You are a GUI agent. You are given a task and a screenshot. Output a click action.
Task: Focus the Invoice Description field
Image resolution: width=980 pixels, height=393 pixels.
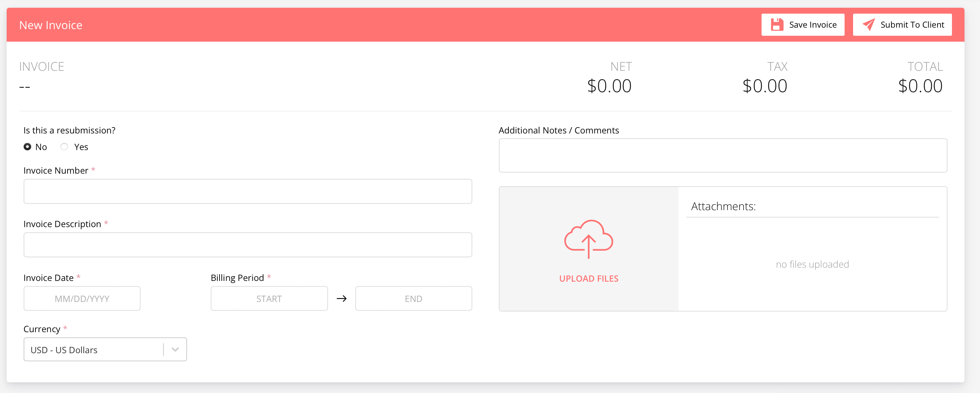click(x=248, y=245)
